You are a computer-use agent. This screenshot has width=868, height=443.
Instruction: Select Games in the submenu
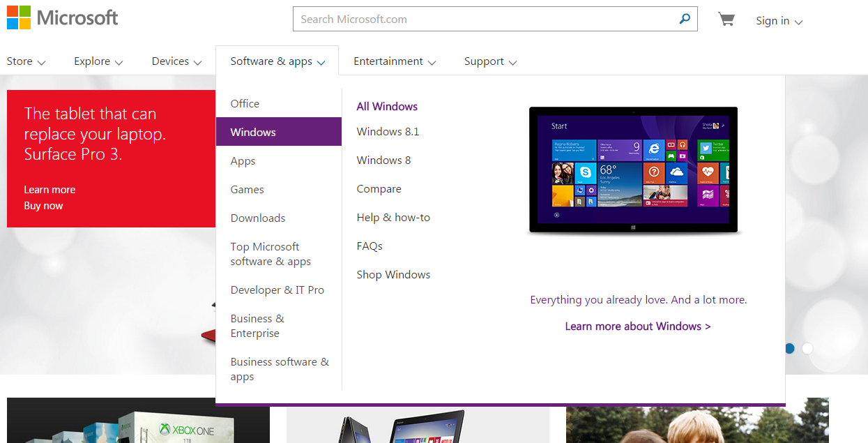[x=247, y=190]
